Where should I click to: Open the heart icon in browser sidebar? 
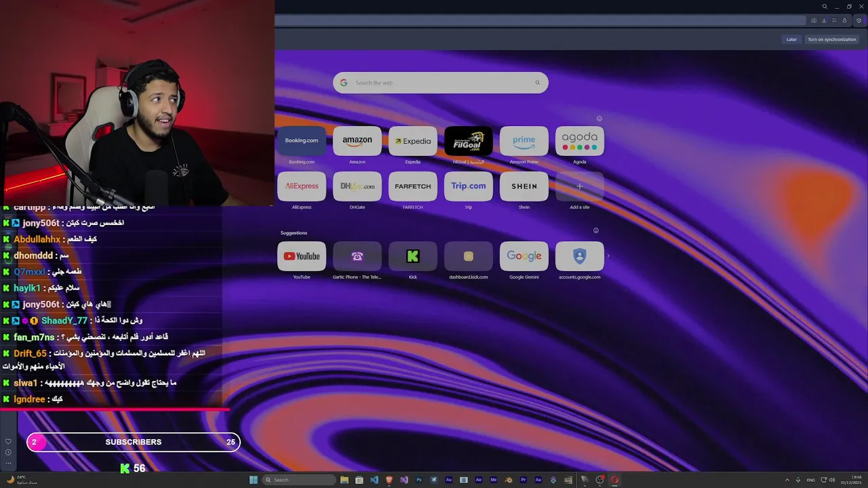click(x=8, y=441)
